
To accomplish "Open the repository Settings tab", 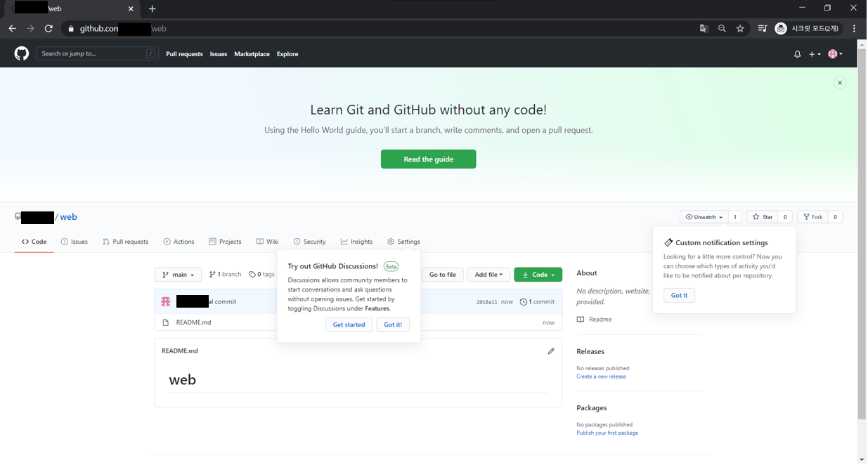I will [403, 242].
